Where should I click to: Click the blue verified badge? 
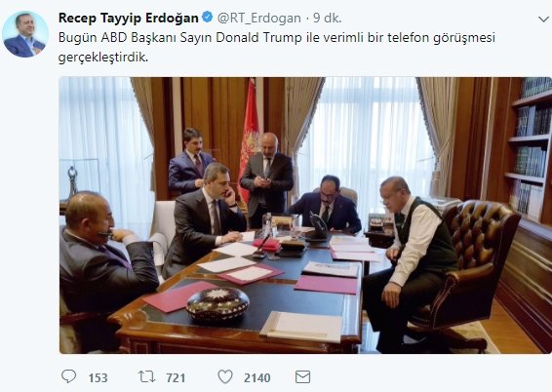tap(207, 17)
